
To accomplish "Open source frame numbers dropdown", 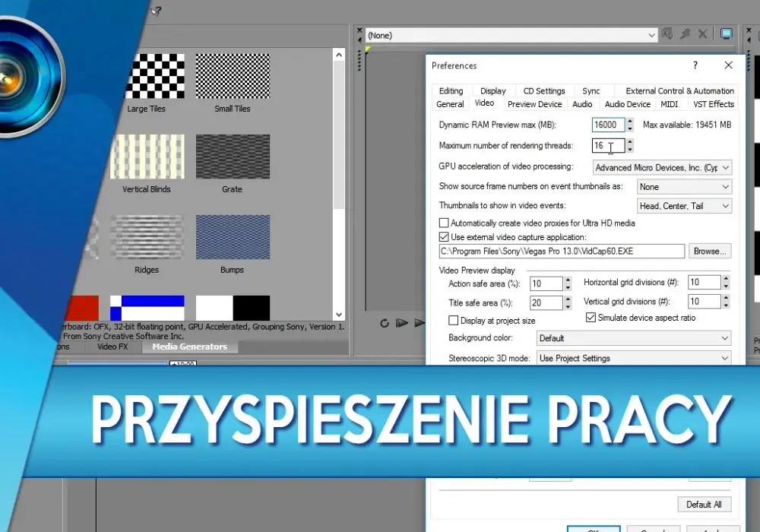I will 684,186.
